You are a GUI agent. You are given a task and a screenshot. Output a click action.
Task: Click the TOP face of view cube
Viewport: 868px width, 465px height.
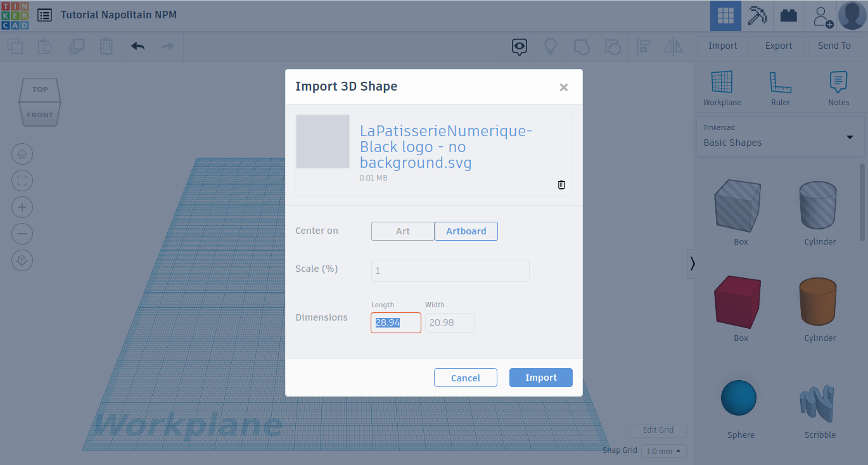40,89
